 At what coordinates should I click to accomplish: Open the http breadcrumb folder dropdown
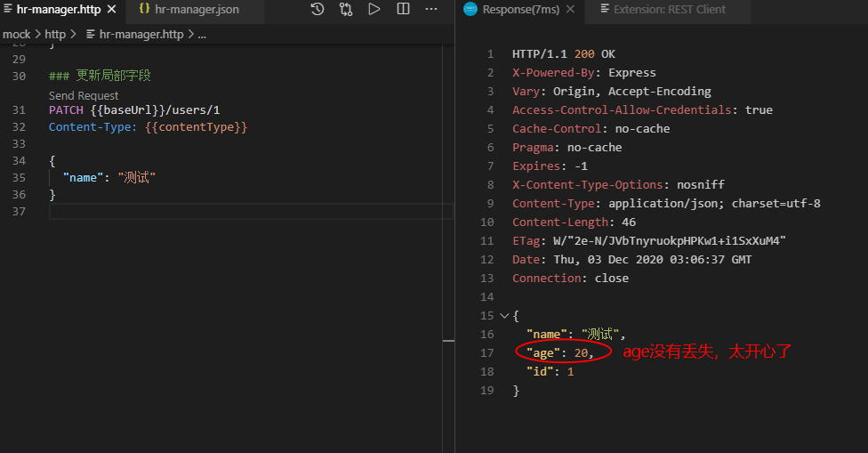pyautogui.click(x=55, y=35)
